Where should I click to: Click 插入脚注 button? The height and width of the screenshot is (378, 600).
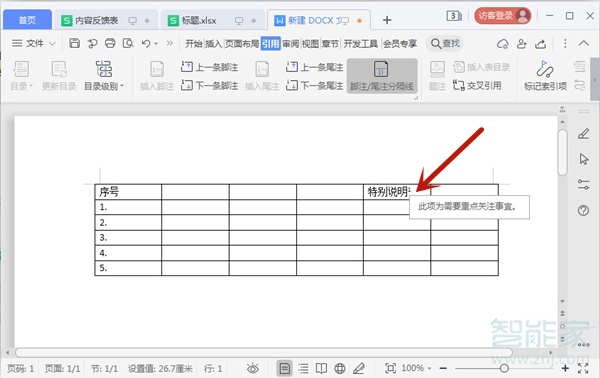coord(157,76)
